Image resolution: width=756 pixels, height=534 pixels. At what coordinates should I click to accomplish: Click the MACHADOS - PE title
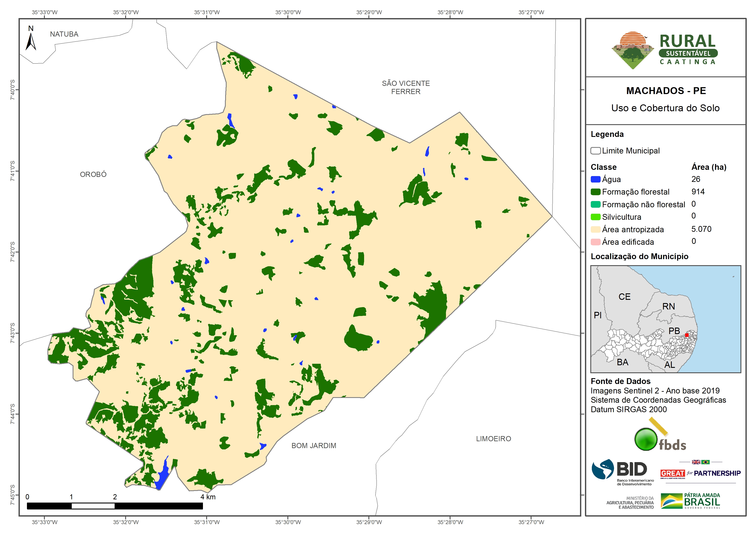coord(666,91)
